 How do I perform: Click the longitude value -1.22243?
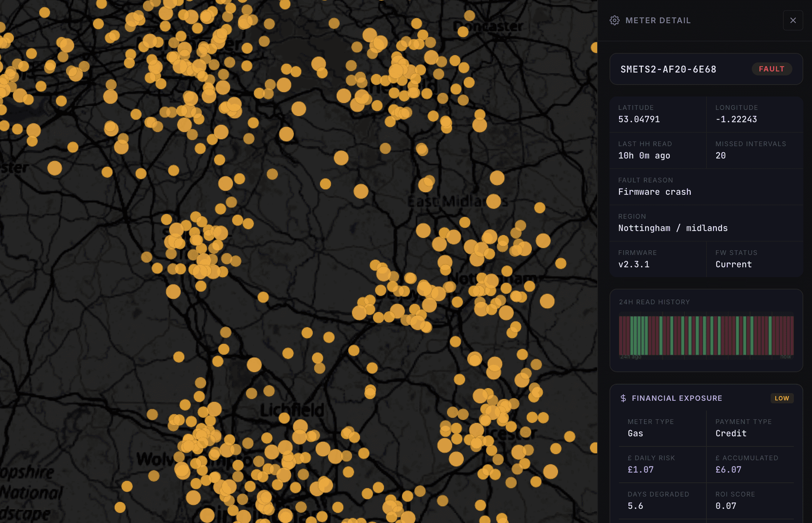point(736,119)
